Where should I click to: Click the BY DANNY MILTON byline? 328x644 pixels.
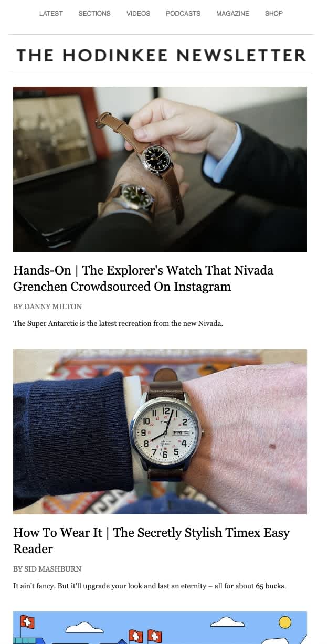tap(48, 307)
